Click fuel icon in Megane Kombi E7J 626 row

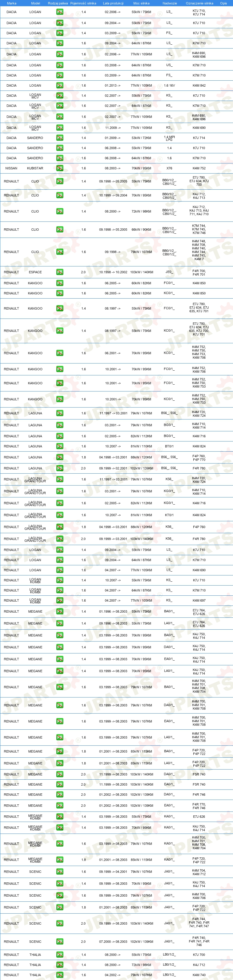tap(60, 816)
